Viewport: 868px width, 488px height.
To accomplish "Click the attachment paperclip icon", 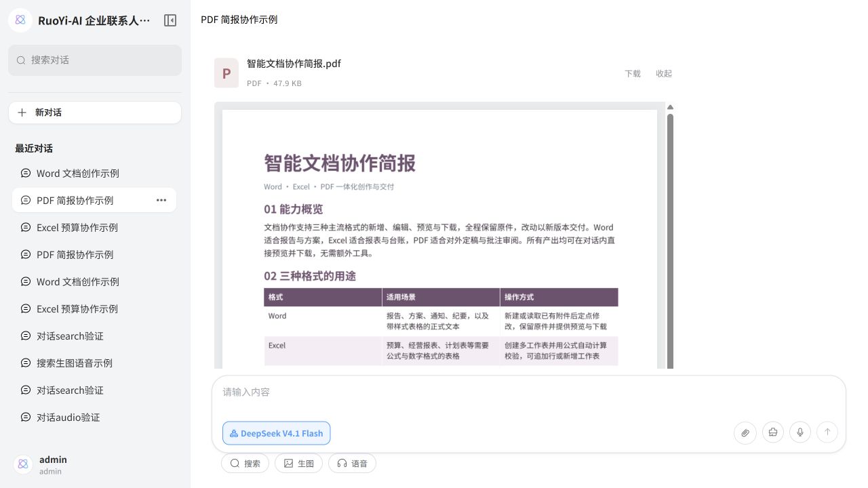I will (745, 432).
